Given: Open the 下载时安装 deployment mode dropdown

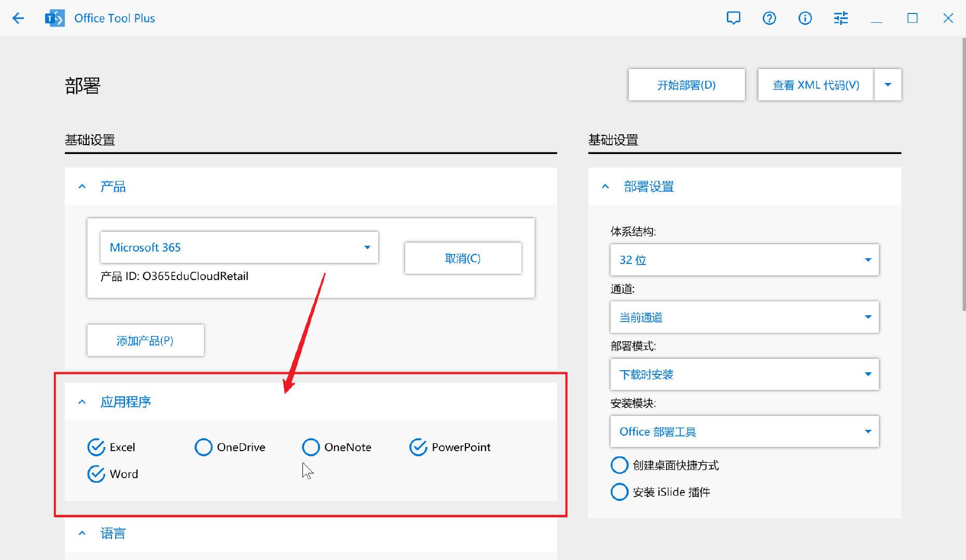Looking at the screenshot, I should click(x=744, y=374).
